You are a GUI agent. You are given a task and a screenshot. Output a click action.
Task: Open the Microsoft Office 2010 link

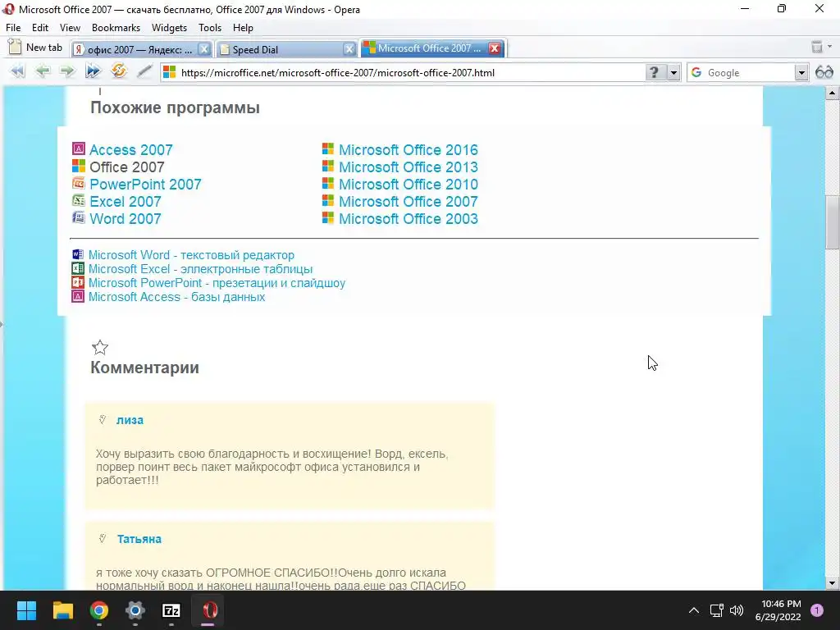tap(409, 184)
